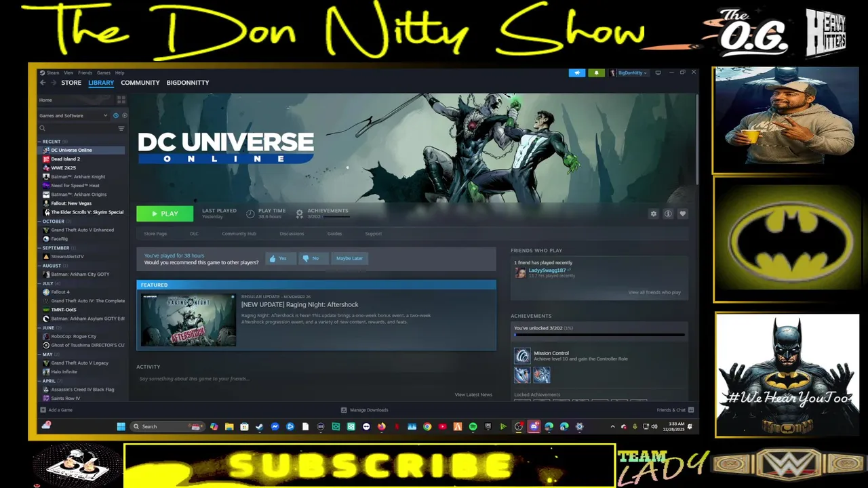Click the green PLAY button
This screenshot has width=868, height=488.
[165, 213]
